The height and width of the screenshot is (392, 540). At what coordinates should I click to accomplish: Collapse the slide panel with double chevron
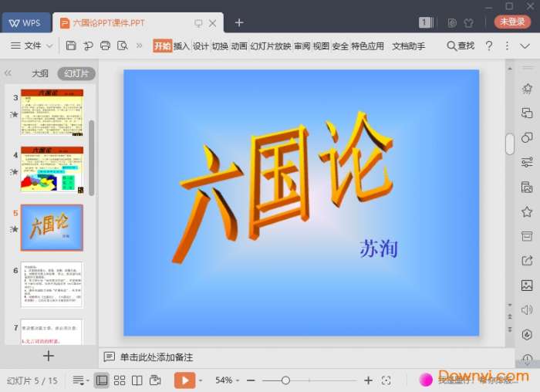pos(8,74)
